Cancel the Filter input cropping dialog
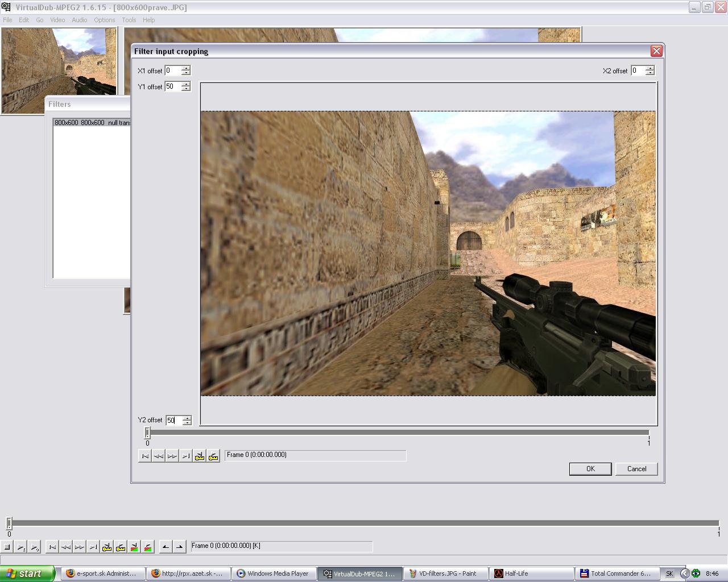728x582 pixels. (636, 469)
